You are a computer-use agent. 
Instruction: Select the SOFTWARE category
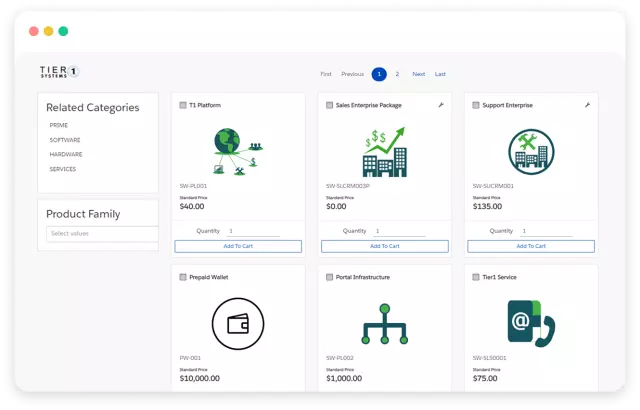pos(65,140)
